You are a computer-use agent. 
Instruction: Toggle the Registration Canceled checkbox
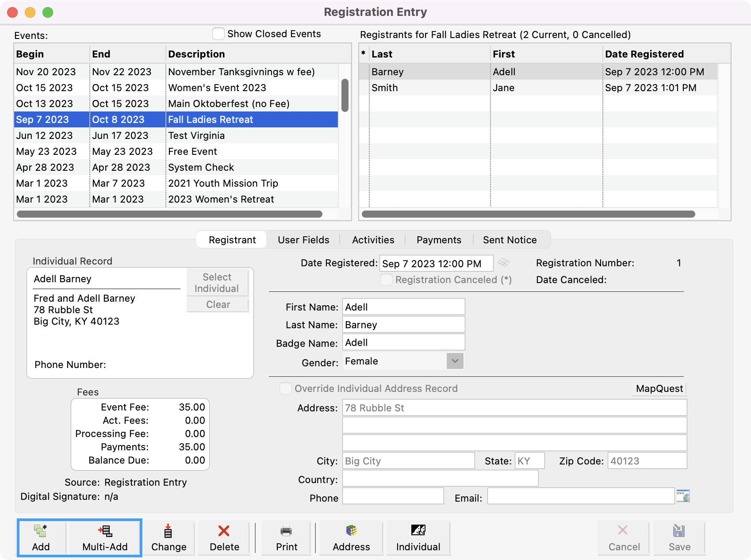(x=387, y=280)
